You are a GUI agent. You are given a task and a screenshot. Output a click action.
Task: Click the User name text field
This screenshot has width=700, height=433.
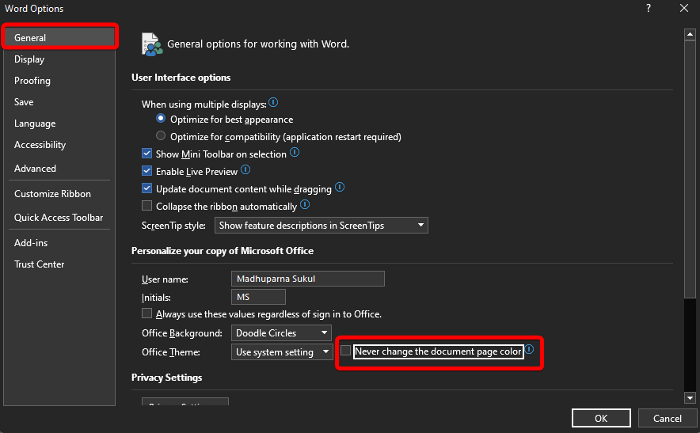point(307,279)
